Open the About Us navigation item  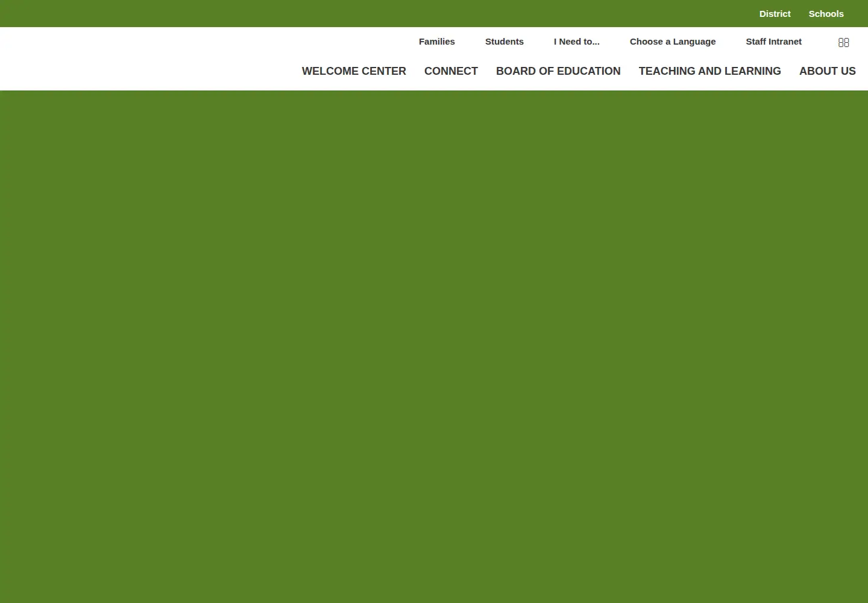click(x=828, y=71)
